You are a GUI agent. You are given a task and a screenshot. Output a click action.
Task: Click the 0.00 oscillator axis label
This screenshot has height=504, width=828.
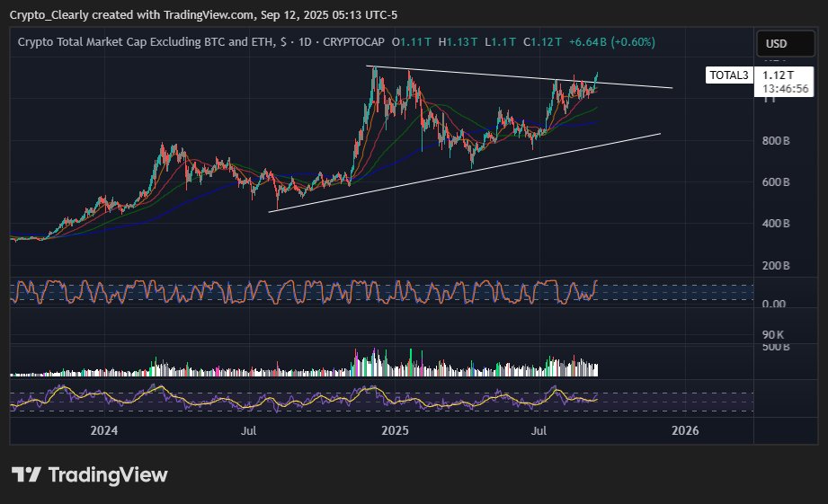click(x=774, y=304)
